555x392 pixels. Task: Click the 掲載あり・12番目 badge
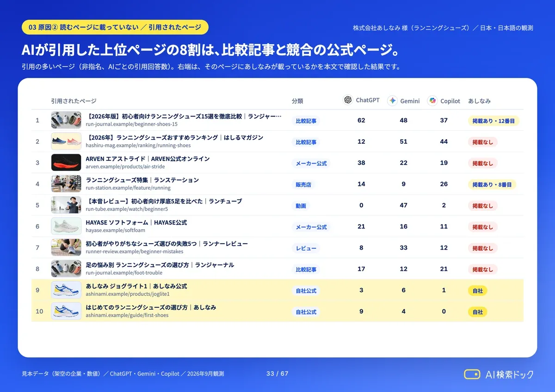[493, 121]
